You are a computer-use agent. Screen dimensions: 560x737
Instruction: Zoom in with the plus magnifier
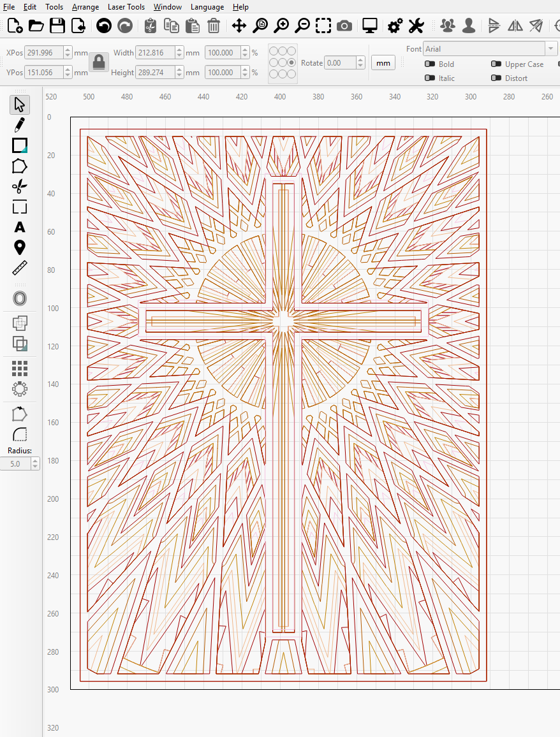point(281,26)
